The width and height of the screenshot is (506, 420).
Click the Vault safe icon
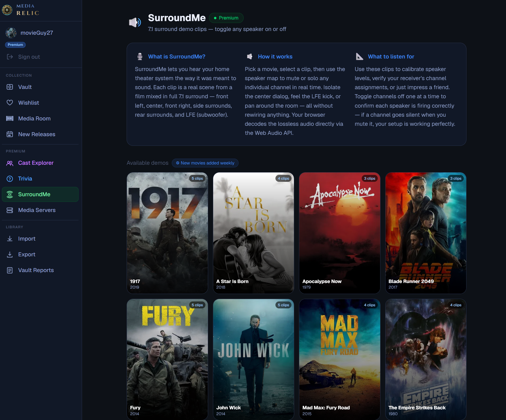(10, 87)
